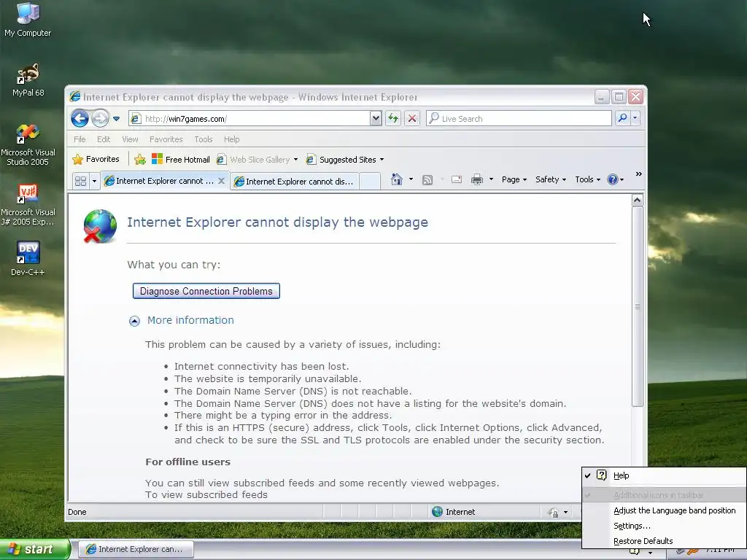The height and width of the screenshot is (560, 747).
Task: Click the scrollbar up arrow
Action: [x=638, y=201]
